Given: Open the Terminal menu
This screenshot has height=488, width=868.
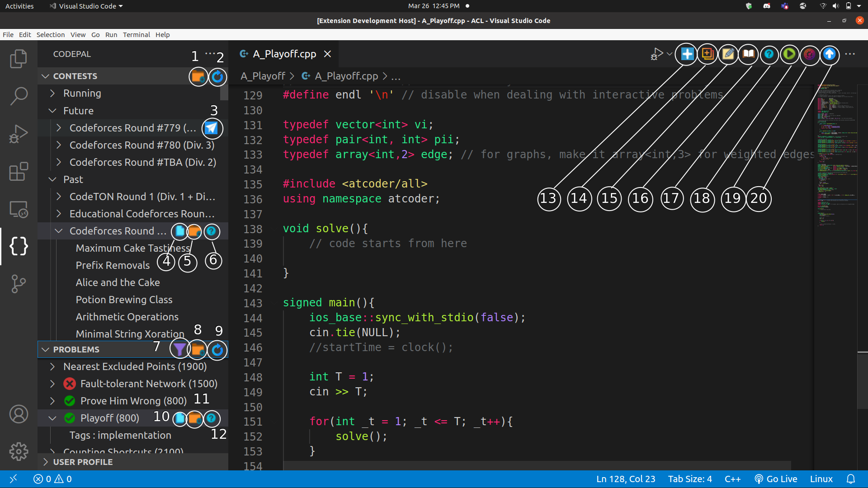Looking at the screenshot, I should tap(136, 35).
